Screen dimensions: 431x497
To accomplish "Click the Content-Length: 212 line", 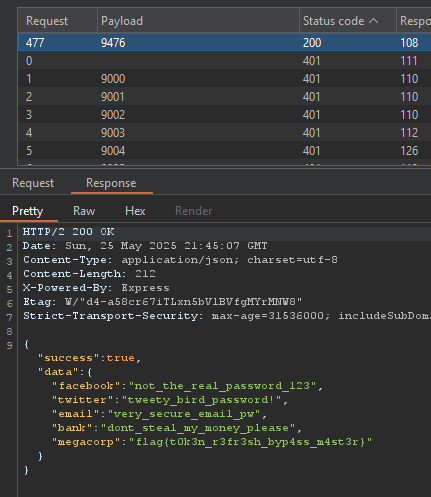I will point(89,274).
